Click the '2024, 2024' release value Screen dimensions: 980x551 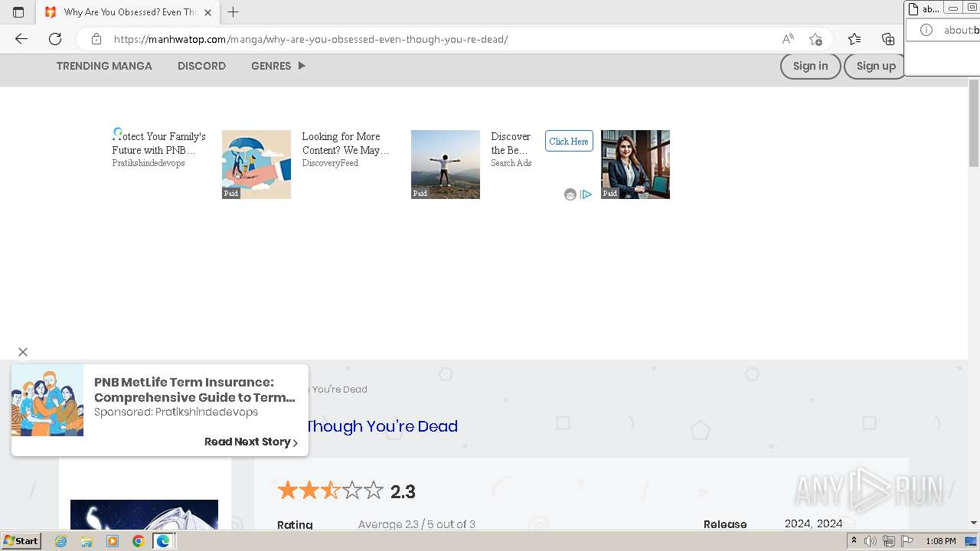coord(813,523)
